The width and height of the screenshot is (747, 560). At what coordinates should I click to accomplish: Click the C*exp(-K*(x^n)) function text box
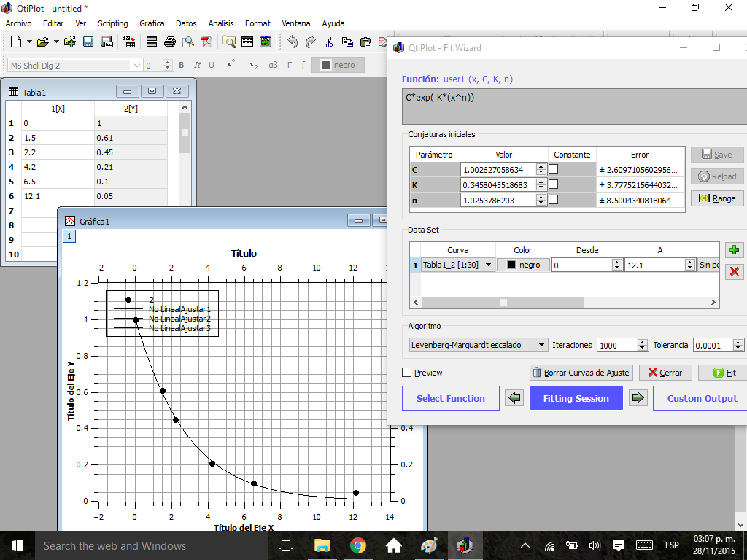click(x=575, y=106)
